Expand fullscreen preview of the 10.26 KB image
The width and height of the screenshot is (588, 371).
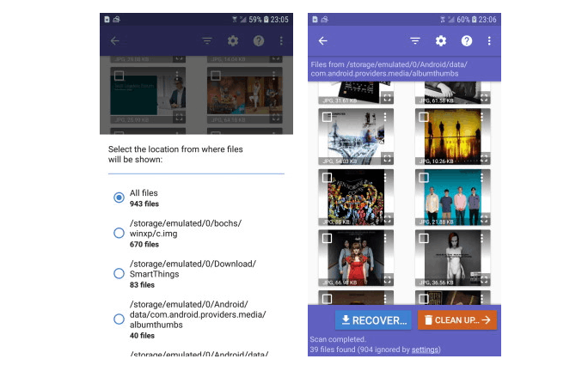click(484, 159)
